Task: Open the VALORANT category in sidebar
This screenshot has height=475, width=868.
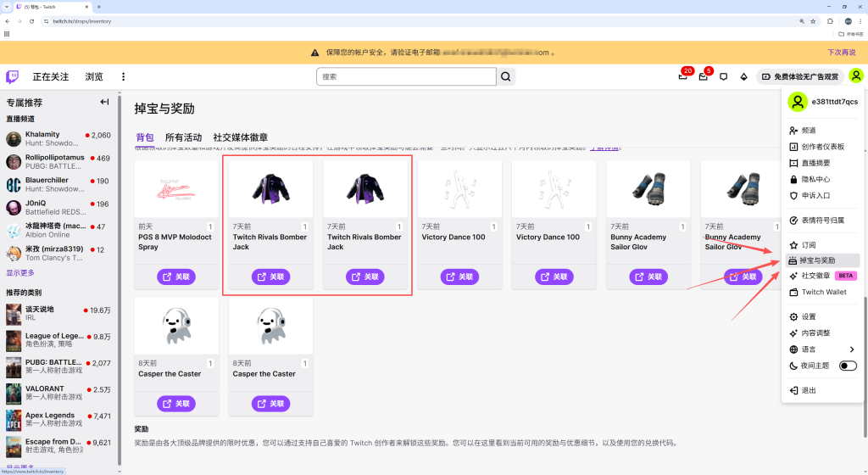Action: [x=45, y=388]
